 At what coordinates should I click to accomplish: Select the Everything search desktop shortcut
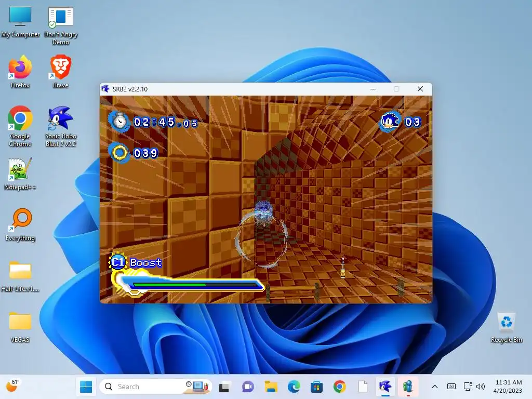20,224
